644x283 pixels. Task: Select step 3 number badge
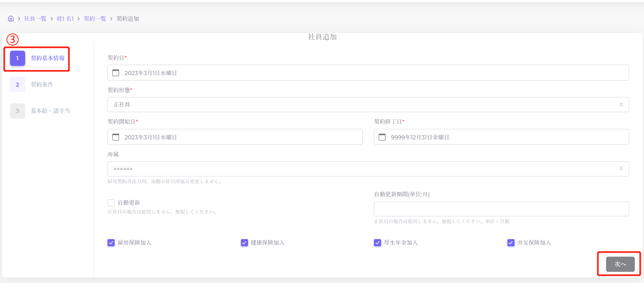pyautogui.click(x=18, y=111)
